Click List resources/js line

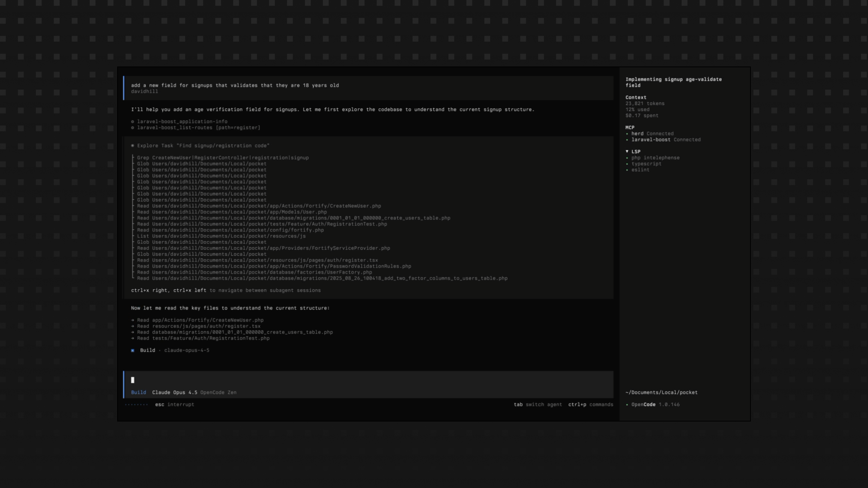(x=221, y=236)
